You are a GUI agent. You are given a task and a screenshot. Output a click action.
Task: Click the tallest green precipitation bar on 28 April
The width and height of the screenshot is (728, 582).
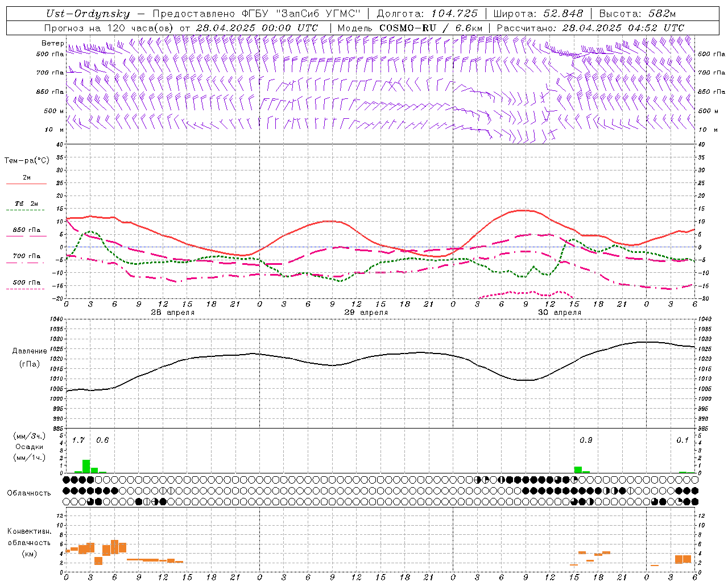click(86, 467)
